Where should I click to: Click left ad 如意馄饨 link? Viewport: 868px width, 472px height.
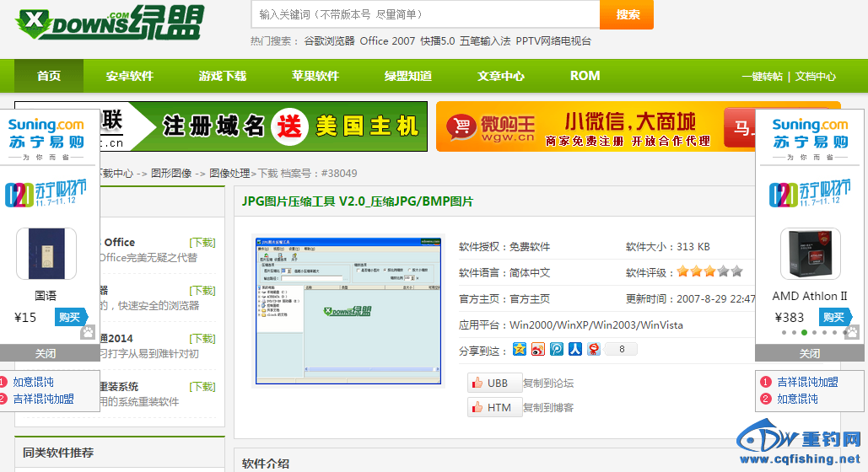[33, 382]
